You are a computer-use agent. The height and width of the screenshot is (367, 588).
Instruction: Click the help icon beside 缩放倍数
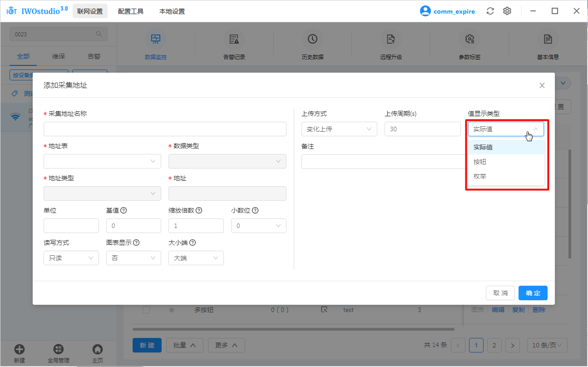click(199, 210)
